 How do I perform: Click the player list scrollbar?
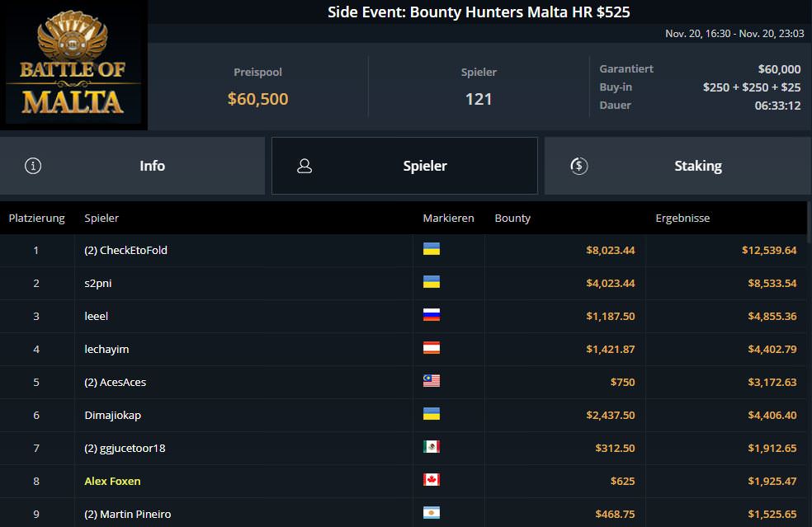pos(809,363)
